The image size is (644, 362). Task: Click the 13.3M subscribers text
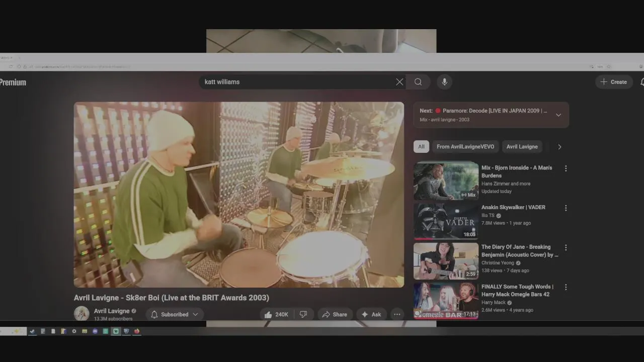(113, 319)
